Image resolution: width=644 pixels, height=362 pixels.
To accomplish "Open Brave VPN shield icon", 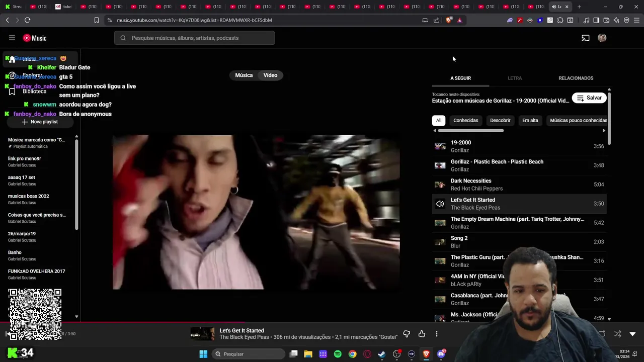I will [x=626, y=20].
